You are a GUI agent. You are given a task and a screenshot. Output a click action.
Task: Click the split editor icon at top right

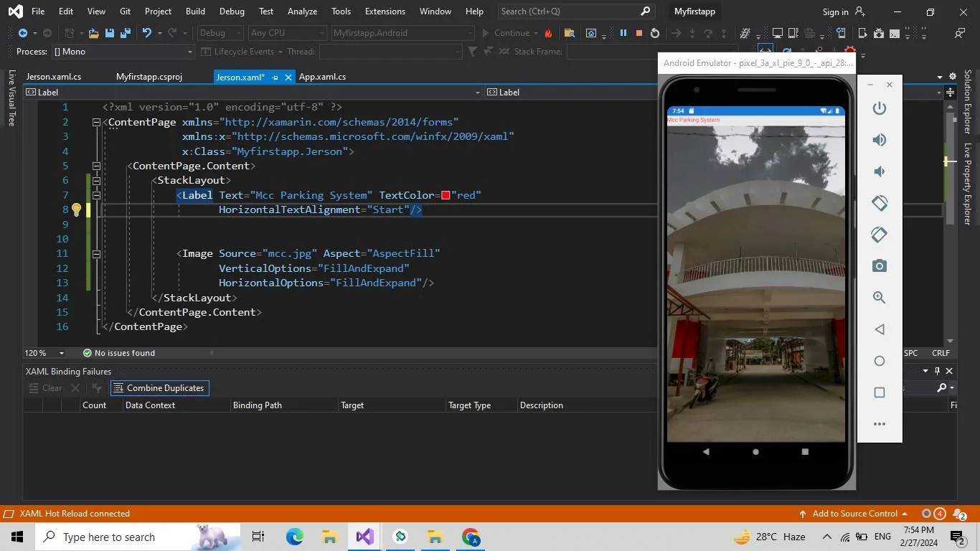click(x=951, y=92)
